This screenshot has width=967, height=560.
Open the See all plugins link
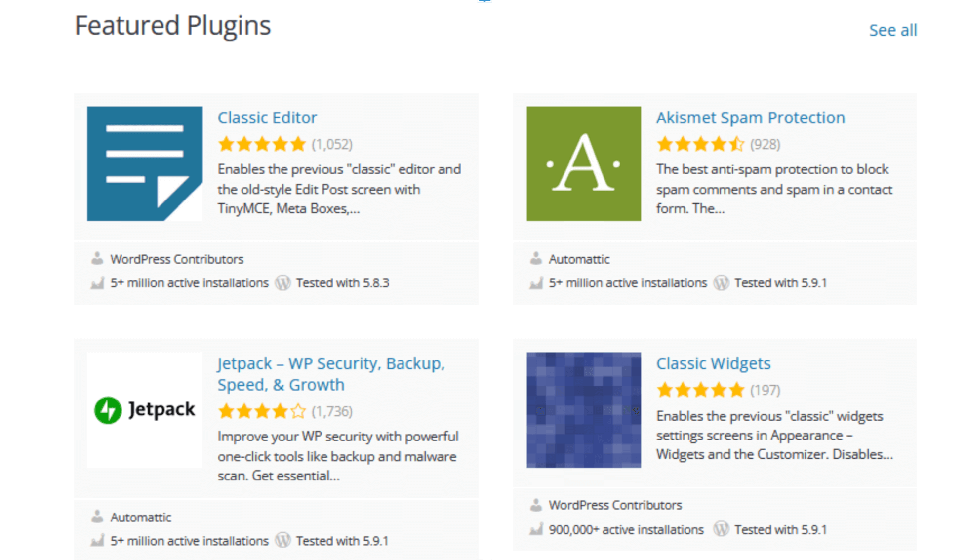pyautogui.click(x=893, y=30)
